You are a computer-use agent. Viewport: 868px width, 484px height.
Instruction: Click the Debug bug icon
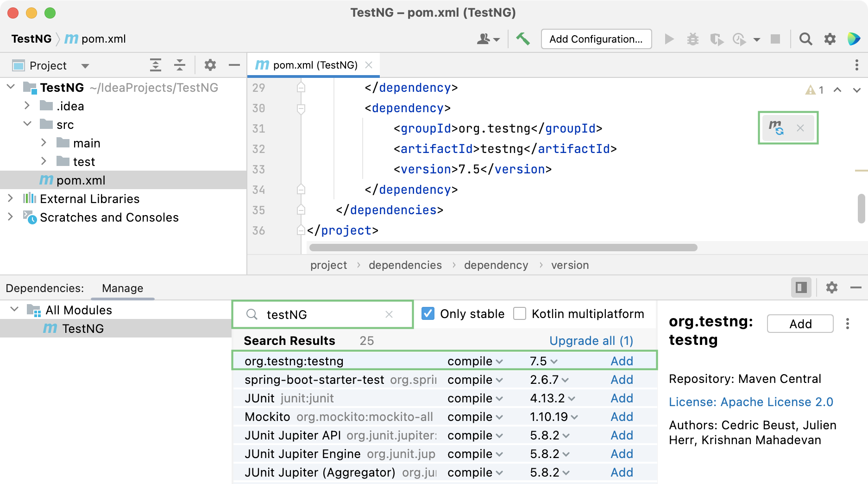point(693,39)
